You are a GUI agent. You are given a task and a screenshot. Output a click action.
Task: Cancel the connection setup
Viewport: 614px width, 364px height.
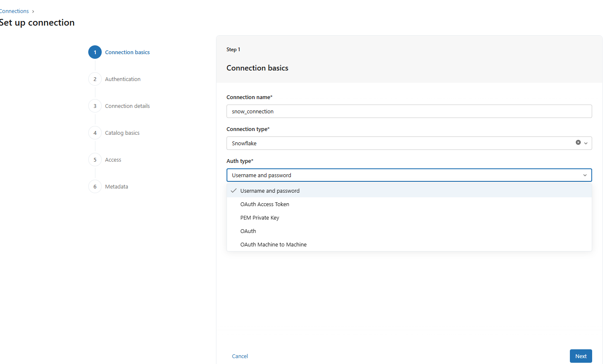[x=240, y=356]
